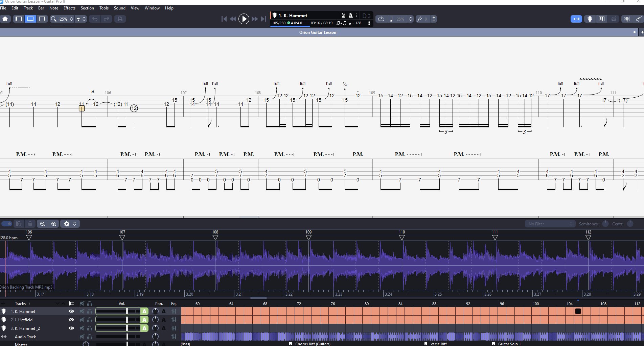
Task: Add a new document tab with the plus button
Action: [642, 32]
